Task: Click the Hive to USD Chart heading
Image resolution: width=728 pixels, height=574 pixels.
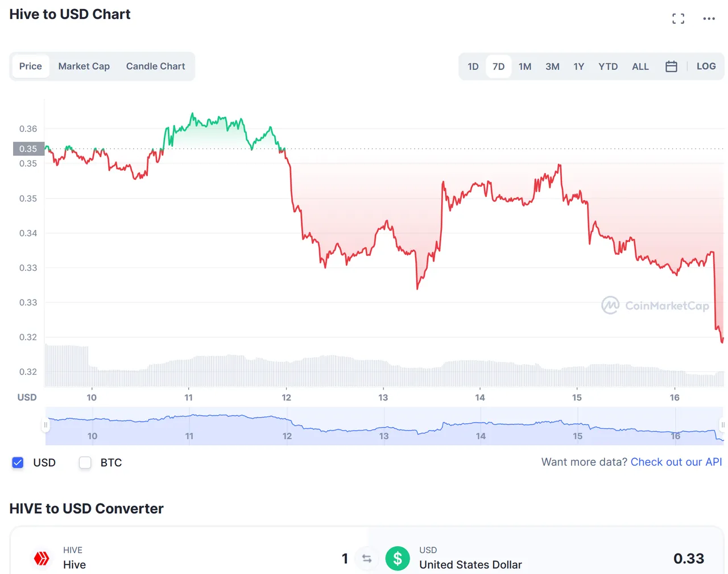Action: (x=70, y=14)
